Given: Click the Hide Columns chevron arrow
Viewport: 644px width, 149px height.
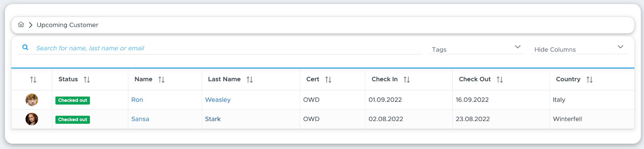Looking at the screenshot, I should pyautogui.click(x=620, y=47).
